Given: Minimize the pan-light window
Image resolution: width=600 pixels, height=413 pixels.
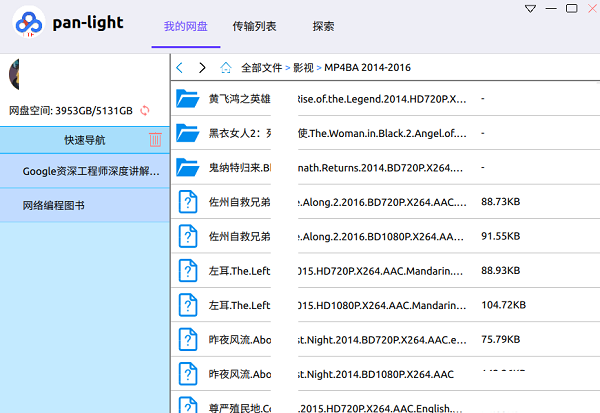Looking at the screenshot, I should tap(551, 8).
